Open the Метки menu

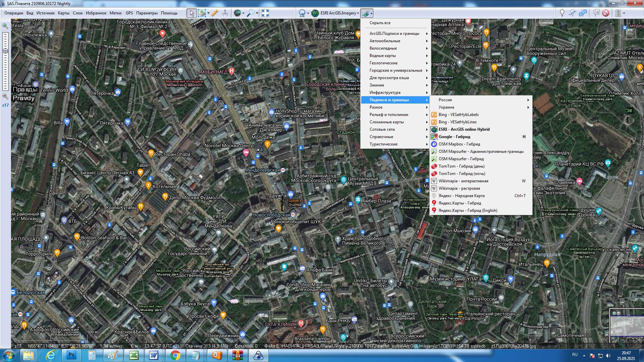(115, 13)
